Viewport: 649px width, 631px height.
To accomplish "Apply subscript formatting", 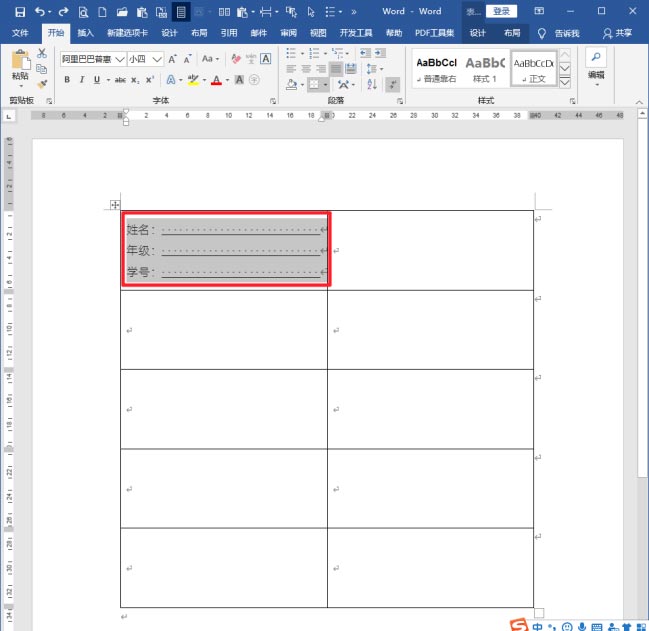I will pyautogui.click(x=135, y=80).
